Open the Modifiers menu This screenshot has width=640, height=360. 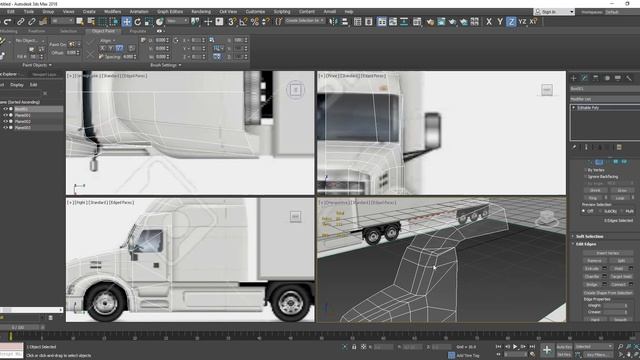tap(112, 12)
